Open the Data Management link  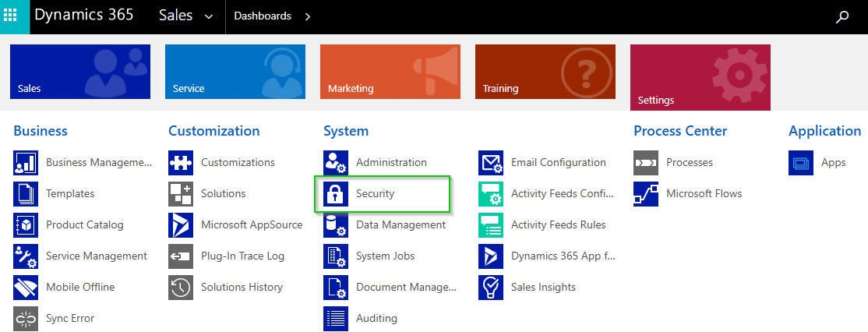[400, 225]
